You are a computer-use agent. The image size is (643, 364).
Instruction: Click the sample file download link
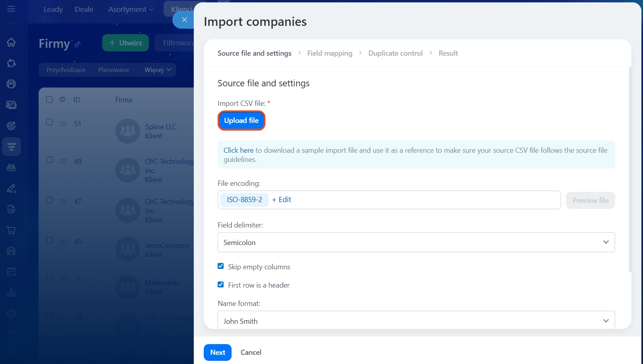point(238,150)
